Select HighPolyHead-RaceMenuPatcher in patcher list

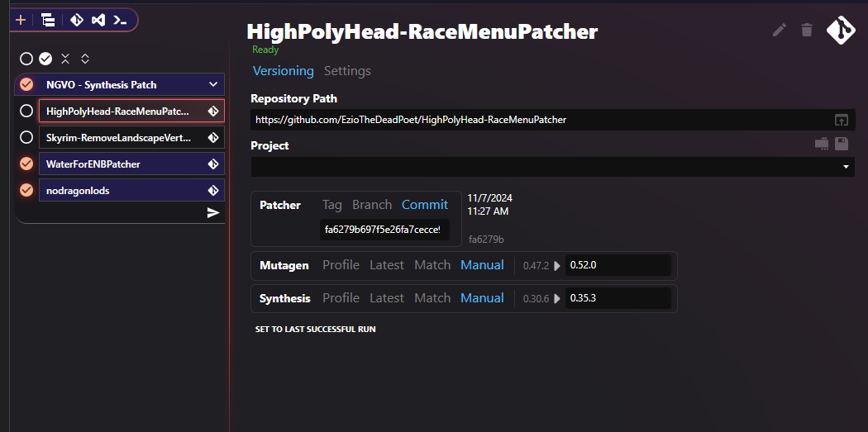point(131,112)
